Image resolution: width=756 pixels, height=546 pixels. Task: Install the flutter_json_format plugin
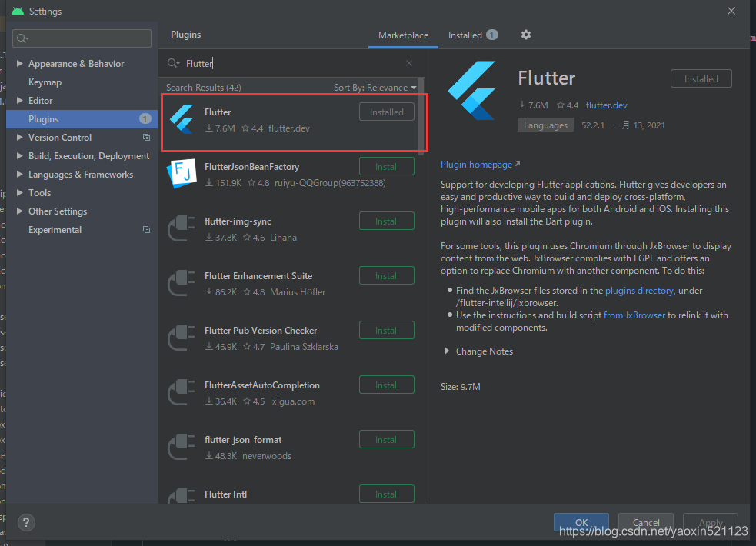click(x=387, y=440)
